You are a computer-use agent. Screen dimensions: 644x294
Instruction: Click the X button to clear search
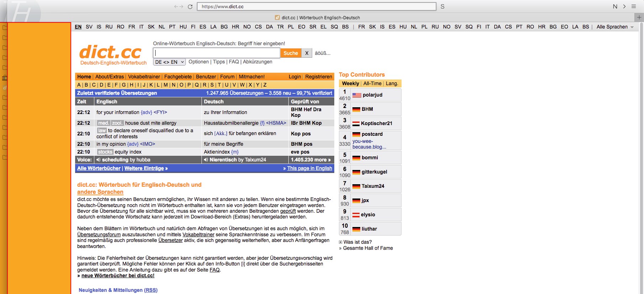pyautogui.click(x=307, y=53)
